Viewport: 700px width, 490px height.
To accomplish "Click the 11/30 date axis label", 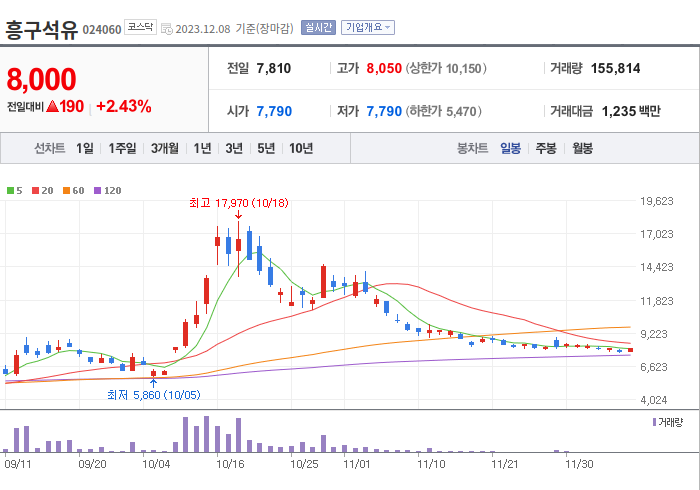I will tap(579, 464).
